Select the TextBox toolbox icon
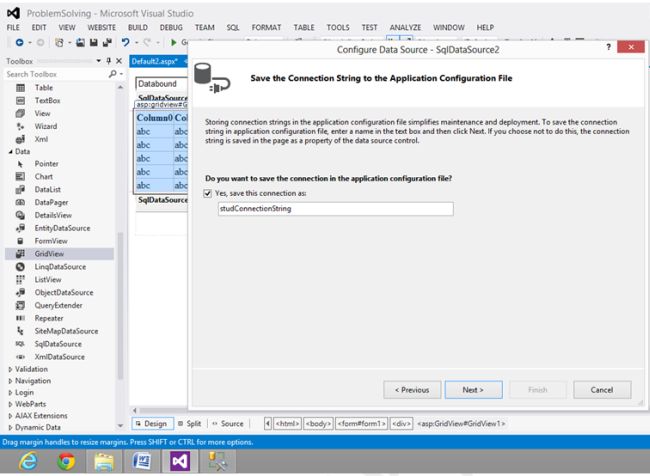This screenshot has width=650, height=476. 20,101
